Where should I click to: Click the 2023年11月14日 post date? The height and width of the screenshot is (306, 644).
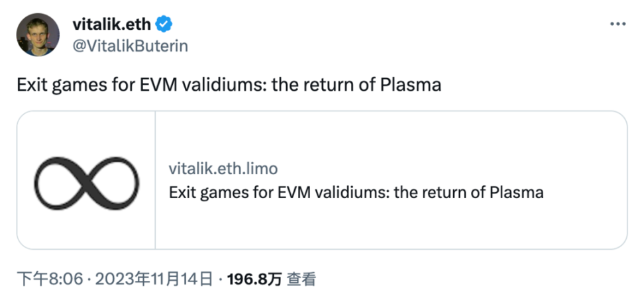154,280
